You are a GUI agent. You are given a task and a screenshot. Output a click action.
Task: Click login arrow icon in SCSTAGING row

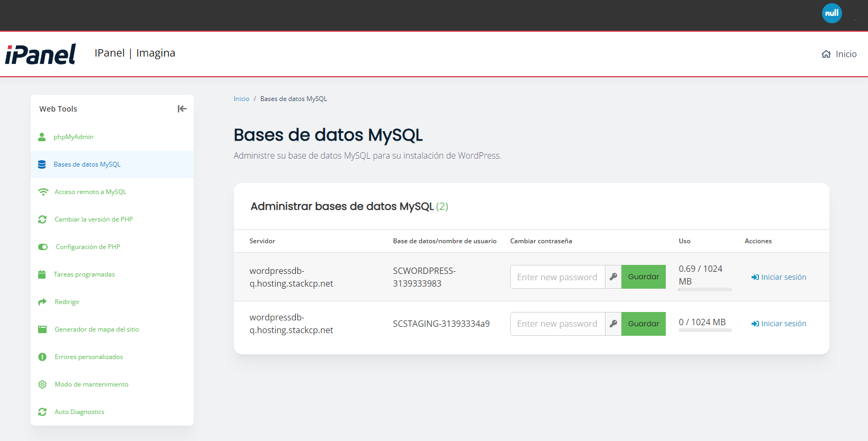coord(755,324)
